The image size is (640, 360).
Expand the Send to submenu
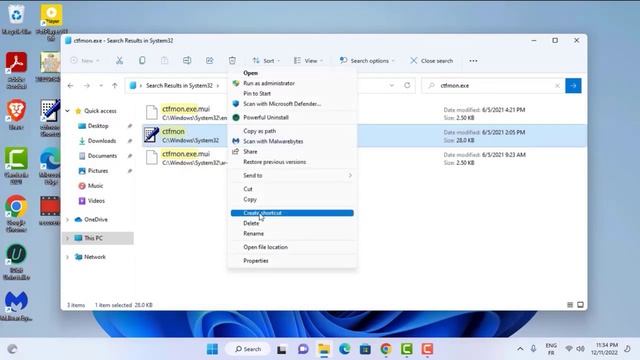[292, 176]
